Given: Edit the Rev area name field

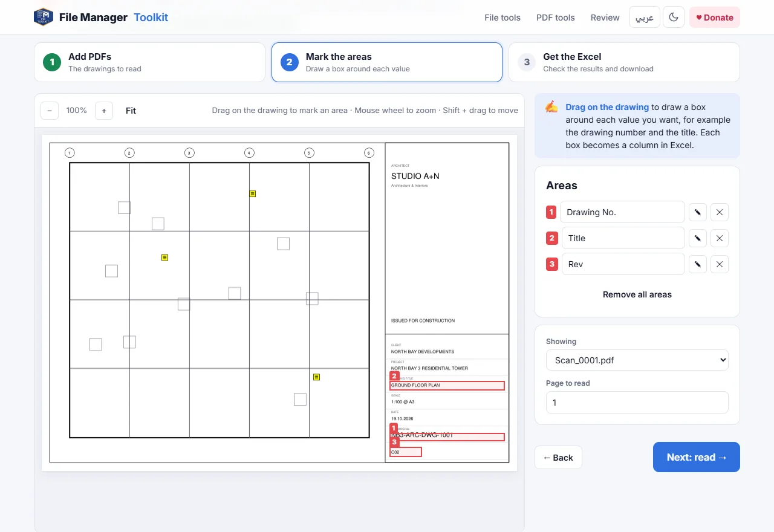Looking at the screenshot, I should click(623, 264).
